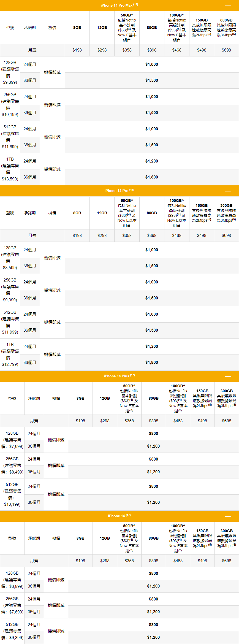The image size is (239, 644).
Task: Select '機價即減' beside the standard iPhone 14 512GB model
Action: pyautogui.click(x=56, y=631)
